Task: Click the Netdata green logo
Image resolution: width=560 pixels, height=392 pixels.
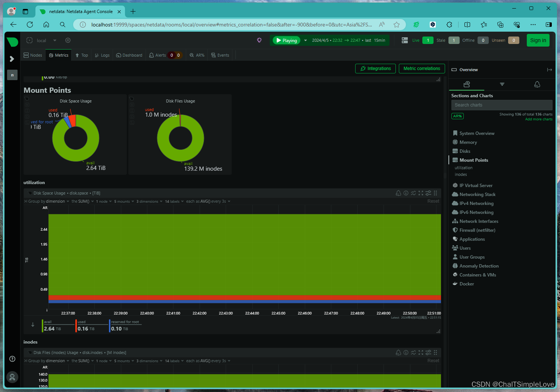Action: pyautogui.click(x=12, y=42)
